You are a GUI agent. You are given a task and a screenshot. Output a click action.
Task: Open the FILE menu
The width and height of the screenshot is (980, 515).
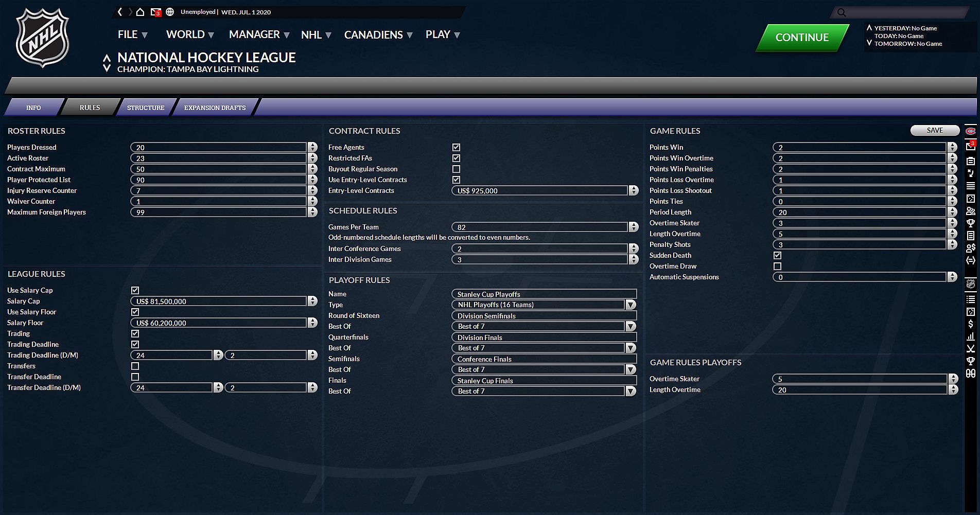tap(133, 34)
